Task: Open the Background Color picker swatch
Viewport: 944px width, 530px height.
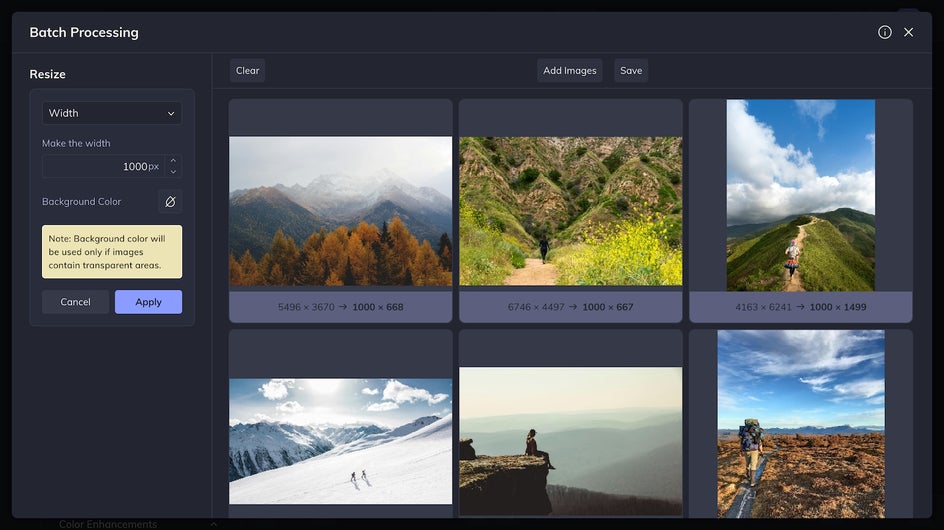Action: 170,202
